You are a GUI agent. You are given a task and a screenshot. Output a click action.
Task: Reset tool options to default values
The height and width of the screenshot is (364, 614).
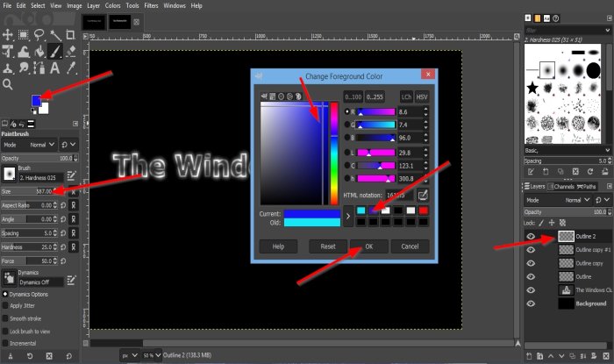(x=69, y=356)
